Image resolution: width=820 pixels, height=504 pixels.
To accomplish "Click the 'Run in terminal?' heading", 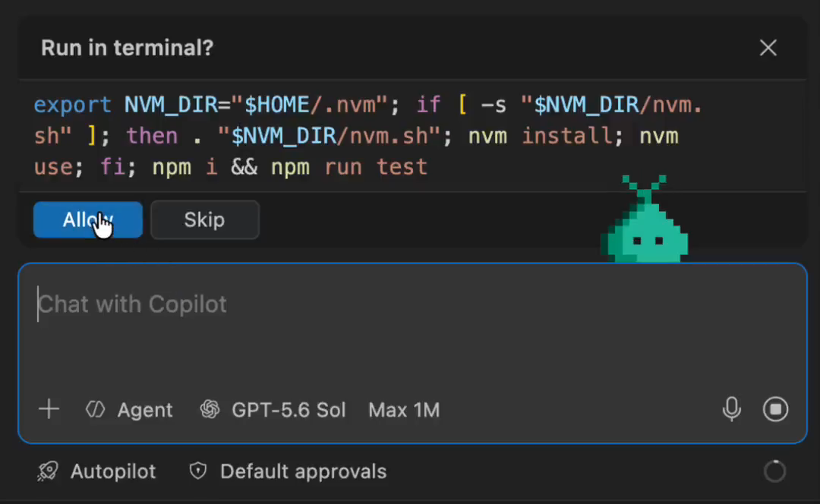I will [127, 48].
